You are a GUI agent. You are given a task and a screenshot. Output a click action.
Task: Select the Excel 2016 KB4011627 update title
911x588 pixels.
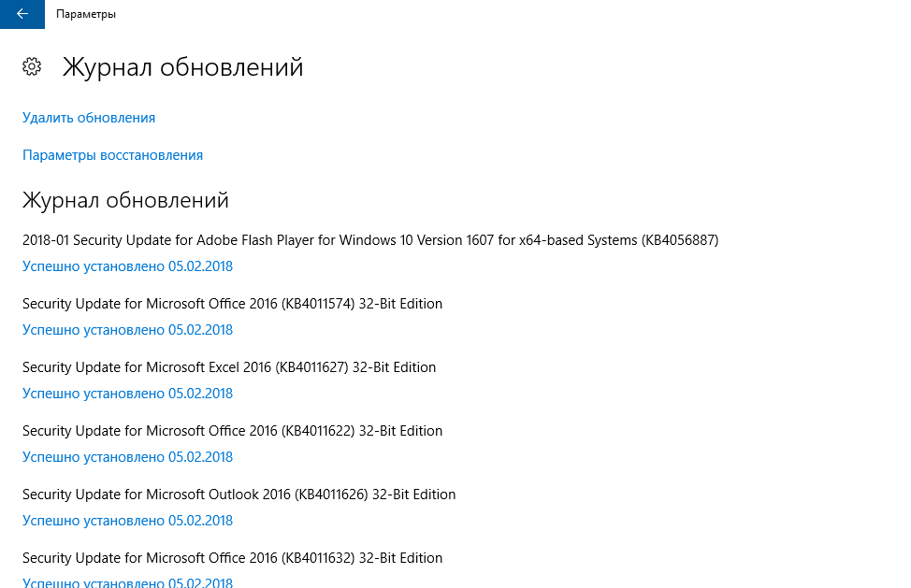(x=229, y=367)
